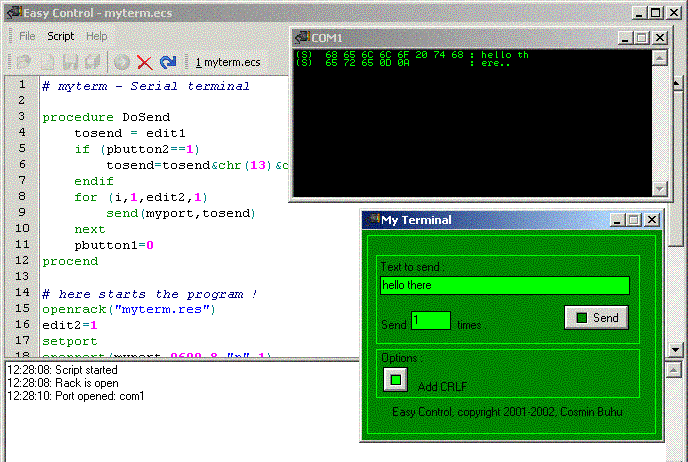Open the Help menu
The image size is (688, 462).
pos(96,36)
